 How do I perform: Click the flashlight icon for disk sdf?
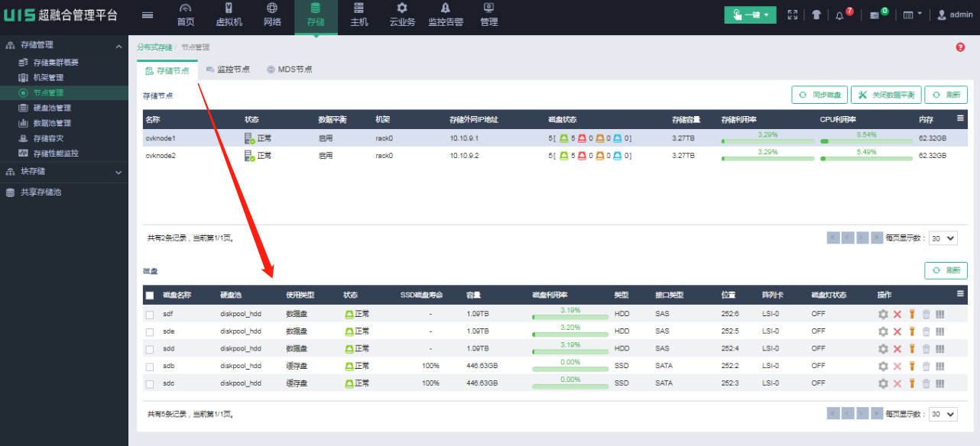(912, 314)
